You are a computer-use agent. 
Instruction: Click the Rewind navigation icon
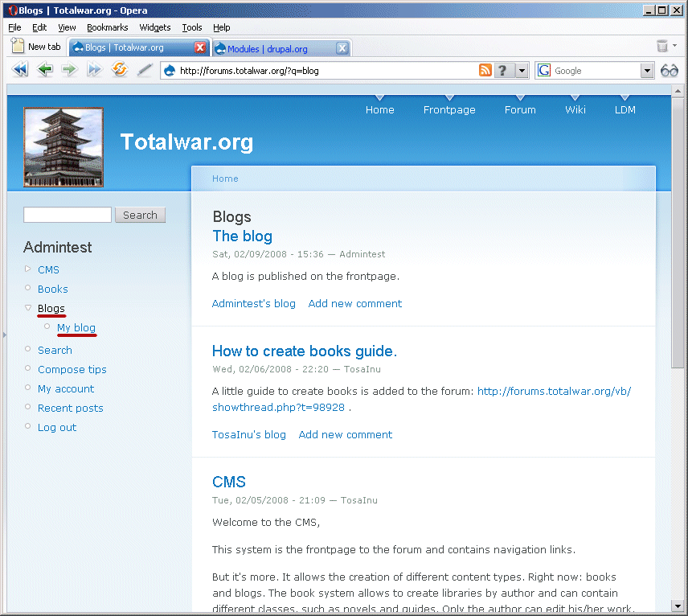(20, 69)
